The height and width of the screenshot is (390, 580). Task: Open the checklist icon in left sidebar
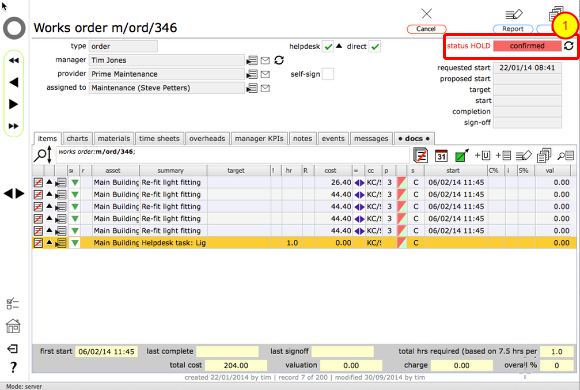(13, 304)
